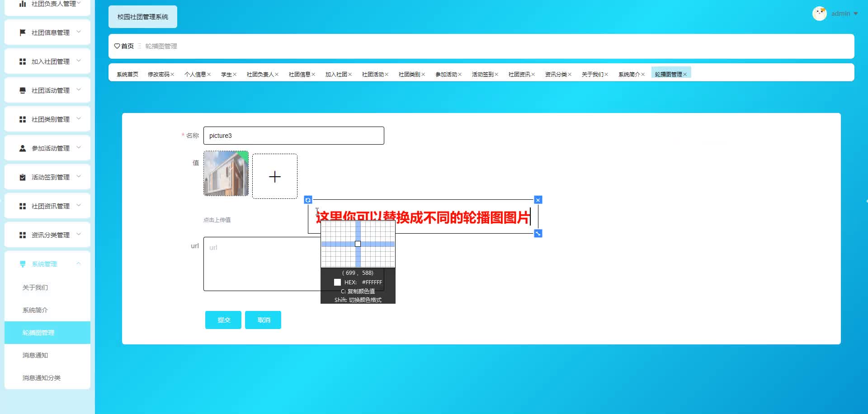Click the plus icon to upload an image
868x414 pixels.
275,176
